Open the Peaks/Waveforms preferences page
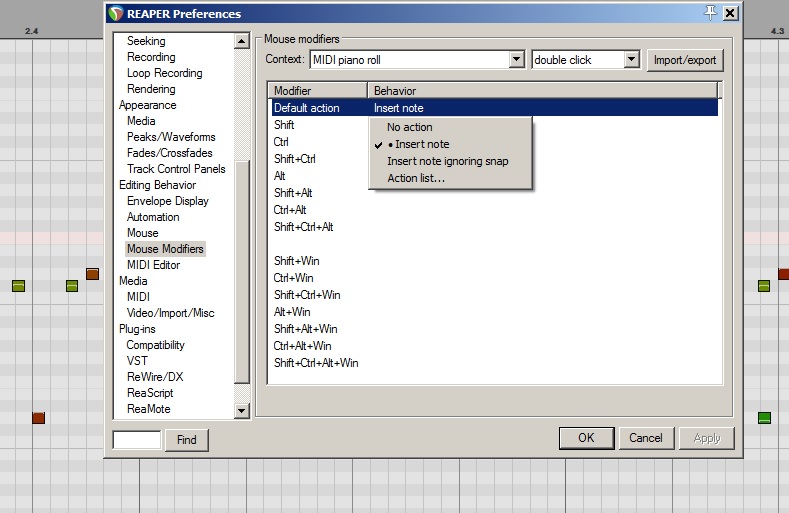Image resolution: width=789 pixels, height=513 pixels. pos(171,137)
